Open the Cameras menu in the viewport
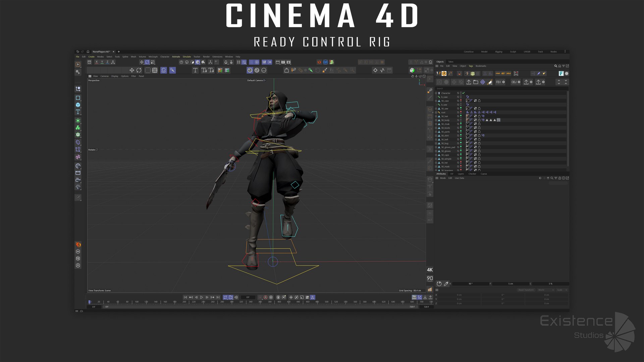Viewport: 644px width, 362px height. click(x=105, y=76)
